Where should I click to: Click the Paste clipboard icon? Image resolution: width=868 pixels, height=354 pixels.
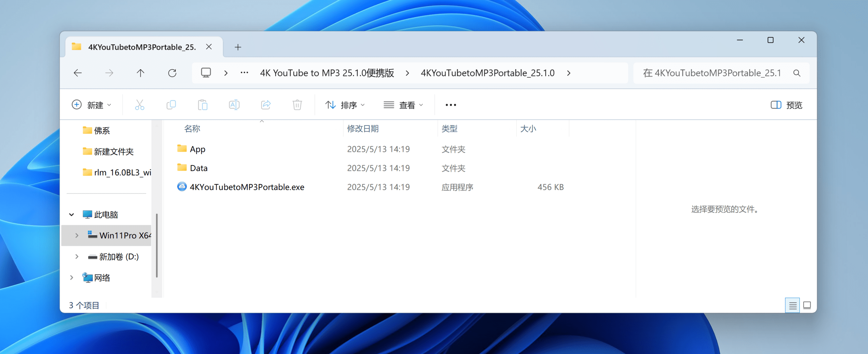click(202, 105)
